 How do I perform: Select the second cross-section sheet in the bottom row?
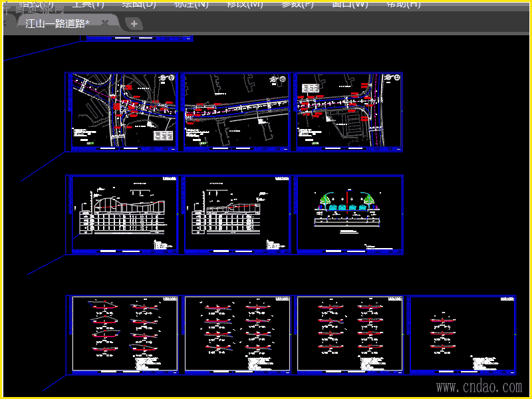tap(235, 335)
